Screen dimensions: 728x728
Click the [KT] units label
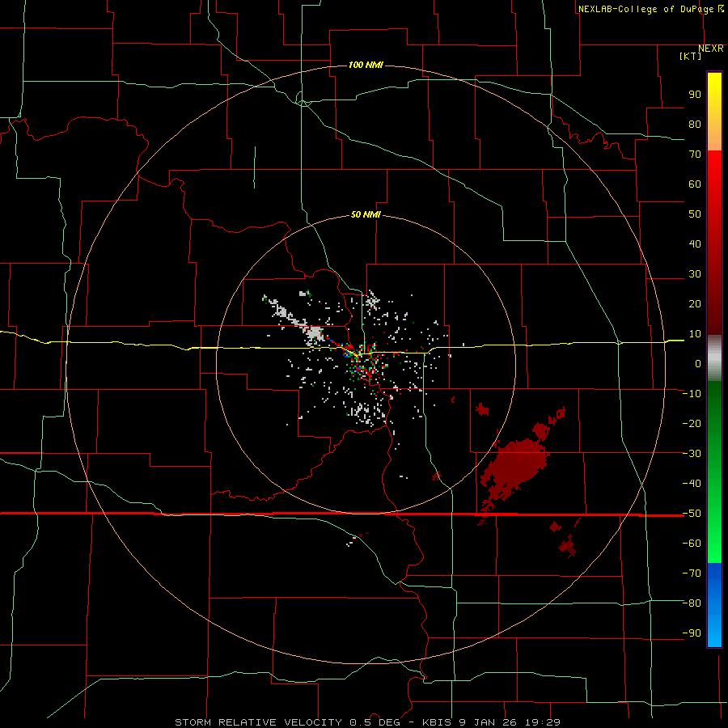[691, 56]
